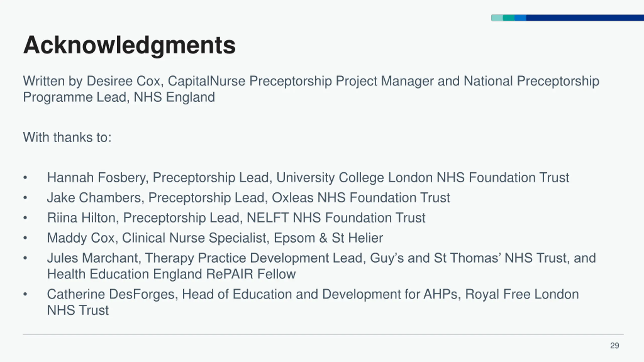Select the 'Written by Desiree Cox' paragraph
Image resolution: width=644 pixels, height=362 pixels.
311,89
